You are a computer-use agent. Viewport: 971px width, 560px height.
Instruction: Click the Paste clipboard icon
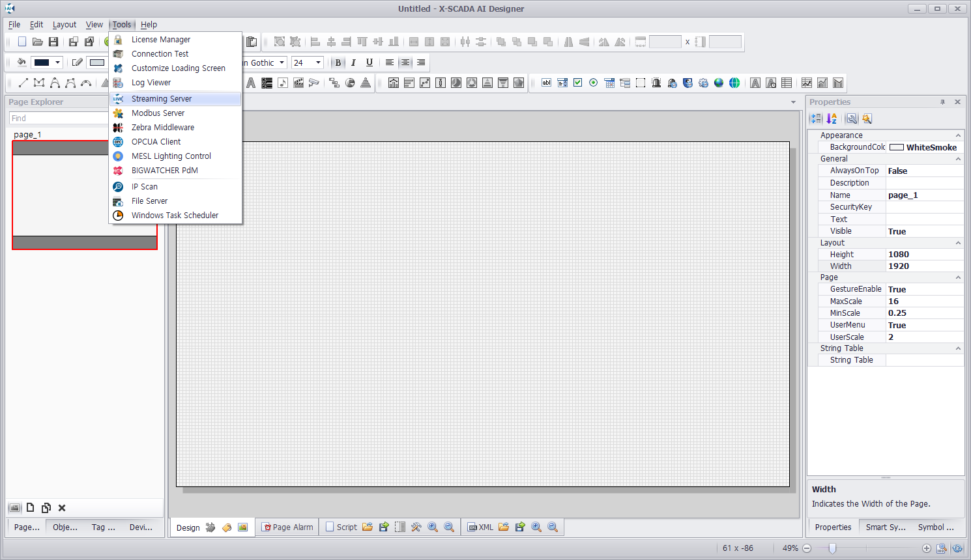(x=252, y=42)
